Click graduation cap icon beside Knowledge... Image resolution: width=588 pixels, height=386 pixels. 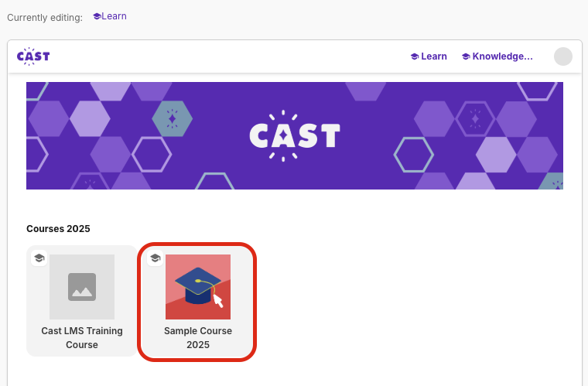pos(466,56)
